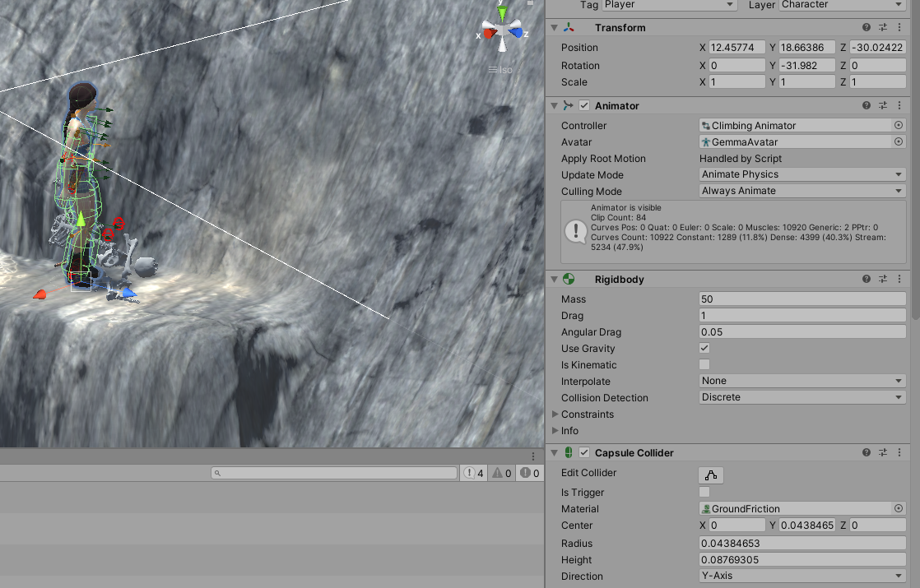Open the Layer dropdown
Screen dimensions: 920x588
point(841,5)
